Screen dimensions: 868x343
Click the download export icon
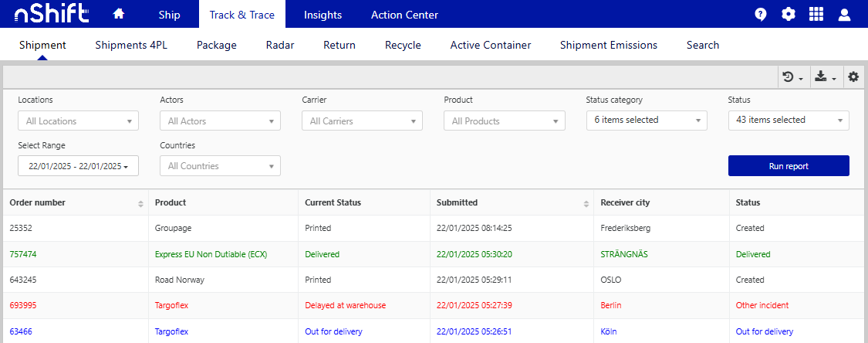pos(826,76)
